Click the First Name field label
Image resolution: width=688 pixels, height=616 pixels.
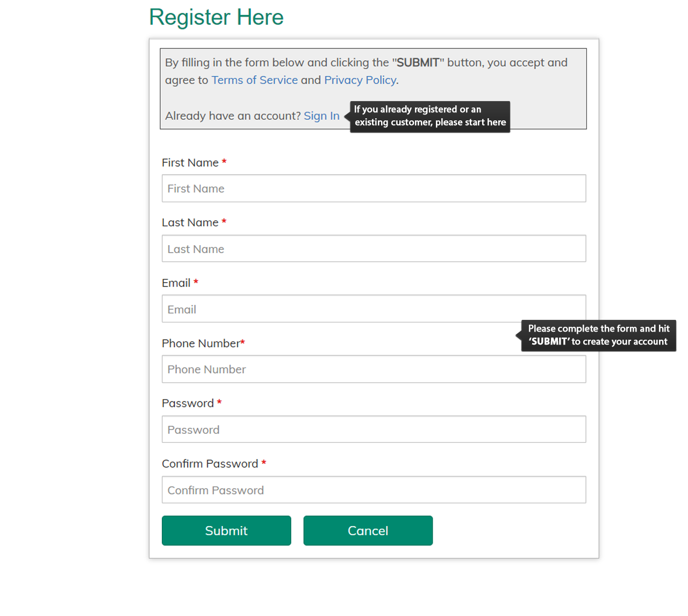coord(190,162)
